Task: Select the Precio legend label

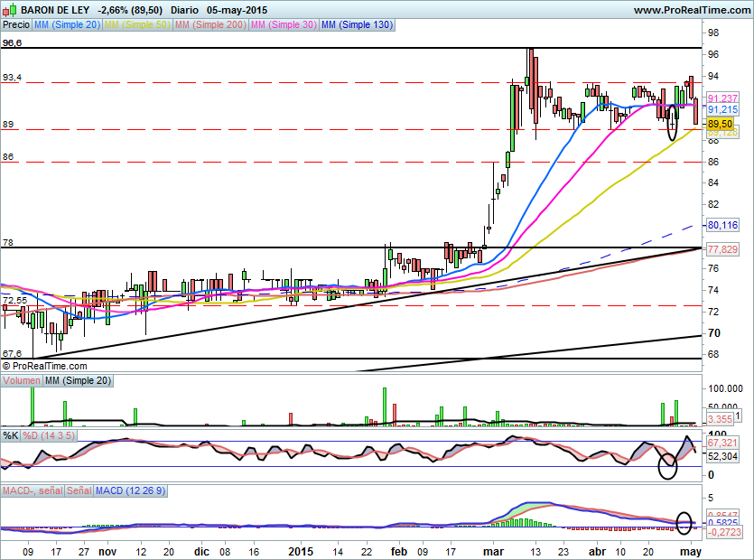Action: (16, 24)
